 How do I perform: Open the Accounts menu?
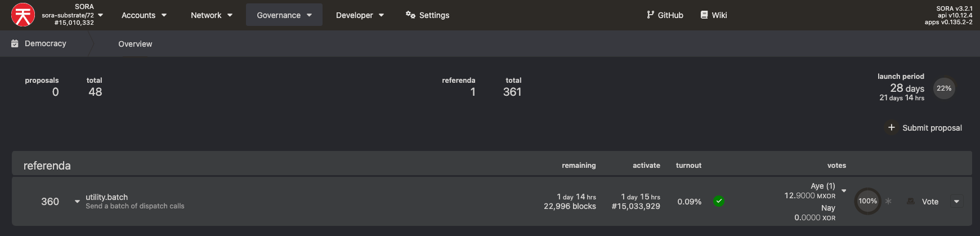coord(144,15)
